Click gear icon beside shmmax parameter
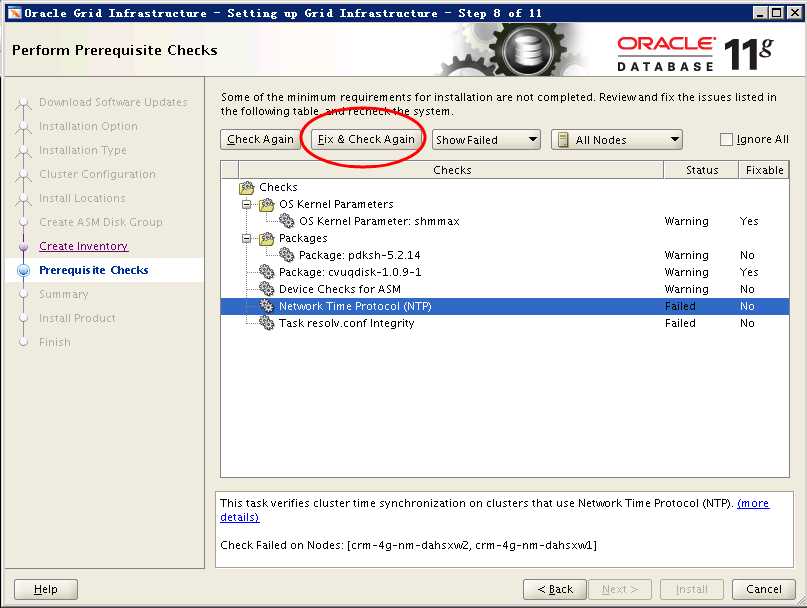 pyautogui.click(x=286, y=221)
